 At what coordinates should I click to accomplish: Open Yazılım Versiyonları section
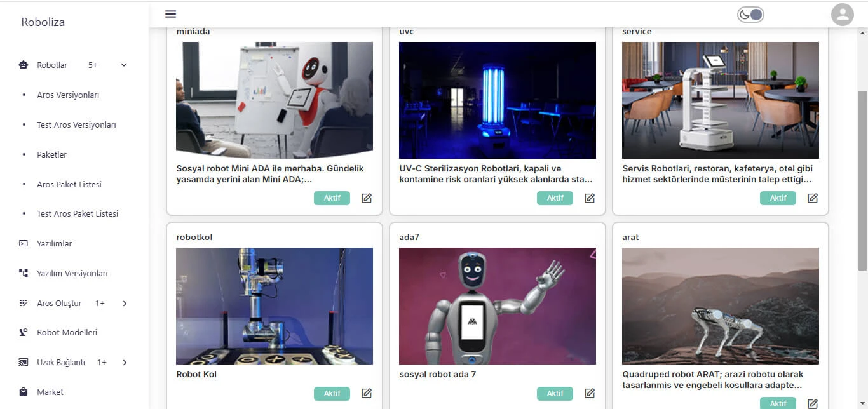click(72, 274)
